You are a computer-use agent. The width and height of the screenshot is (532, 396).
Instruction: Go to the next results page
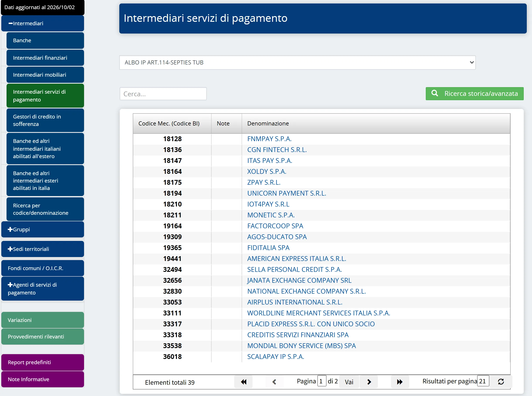tap(369, 382)
